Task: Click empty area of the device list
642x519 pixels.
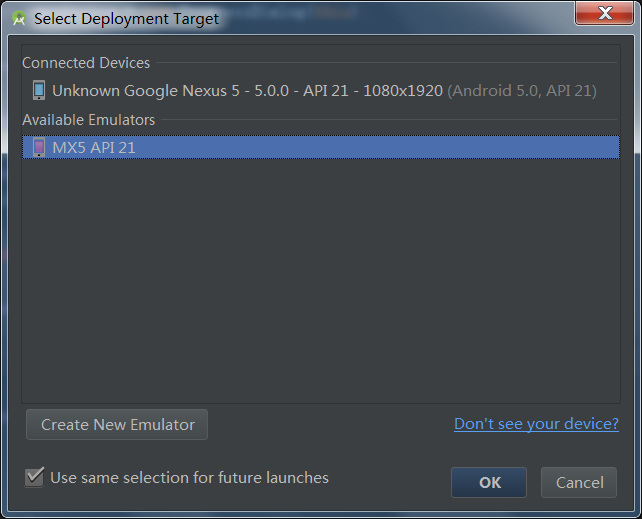Action: coord(321,280)
